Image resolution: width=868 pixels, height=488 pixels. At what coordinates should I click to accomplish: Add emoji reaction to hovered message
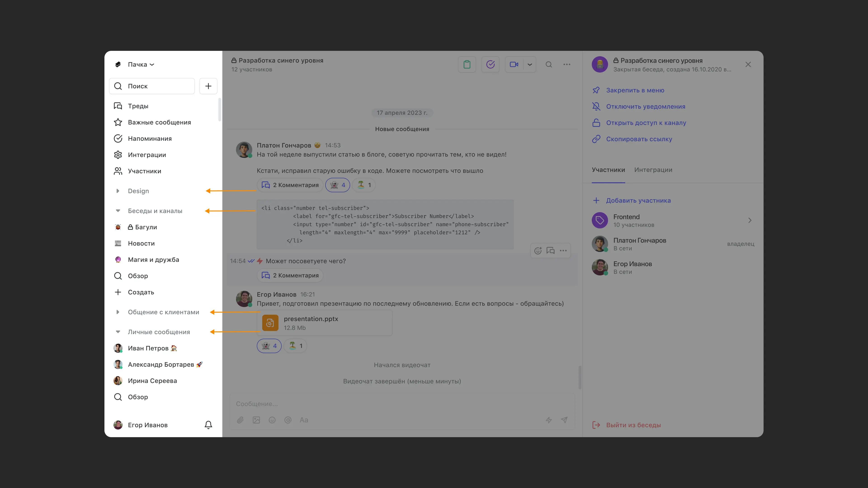tap(538, 251)
